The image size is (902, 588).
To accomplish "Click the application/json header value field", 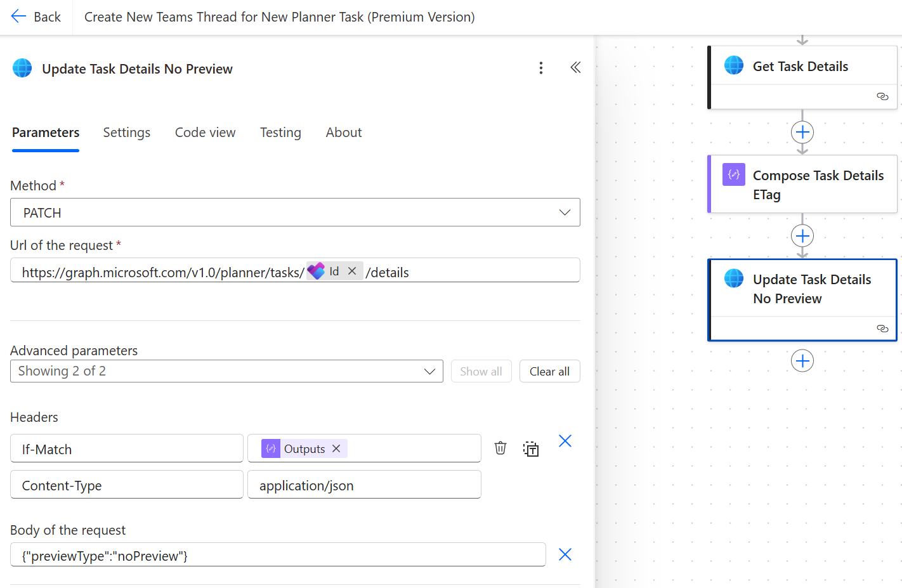I will tap(364, 485).
